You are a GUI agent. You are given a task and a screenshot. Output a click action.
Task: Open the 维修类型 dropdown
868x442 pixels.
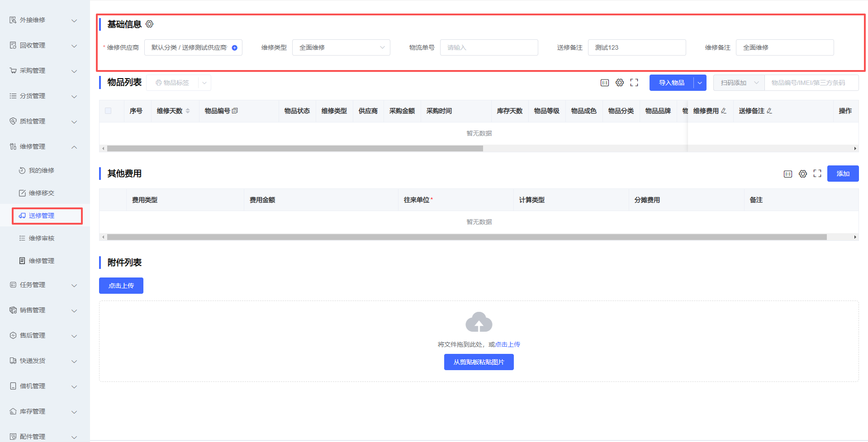point(341,48)
